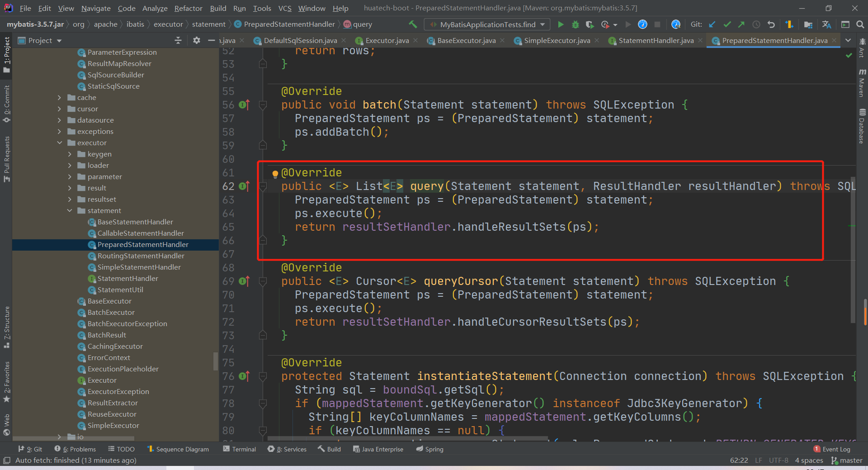
Task: Click the UTF-8 encoding selector
Action: pos(778,461)
